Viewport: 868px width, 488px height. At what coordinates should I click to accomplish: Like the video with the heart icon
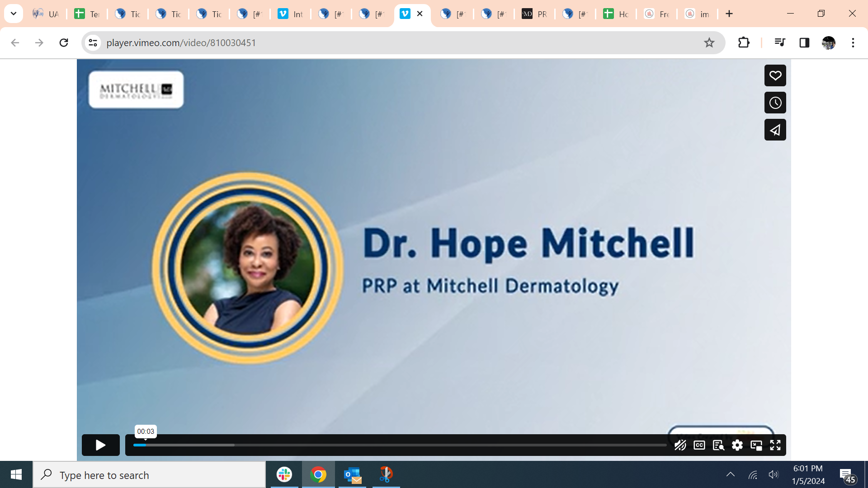[775, 75]
